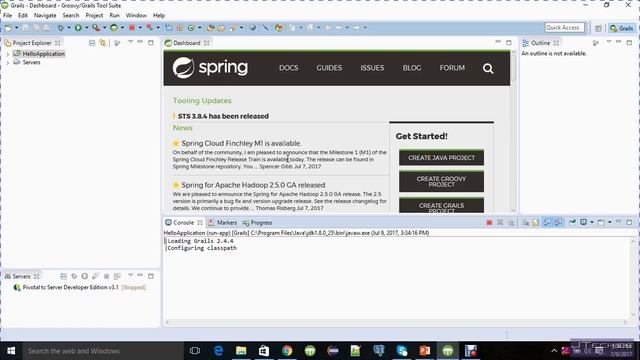Open Google Chrome from taskbar
This screenshot has height=360, width=640.
click(287, 351)
